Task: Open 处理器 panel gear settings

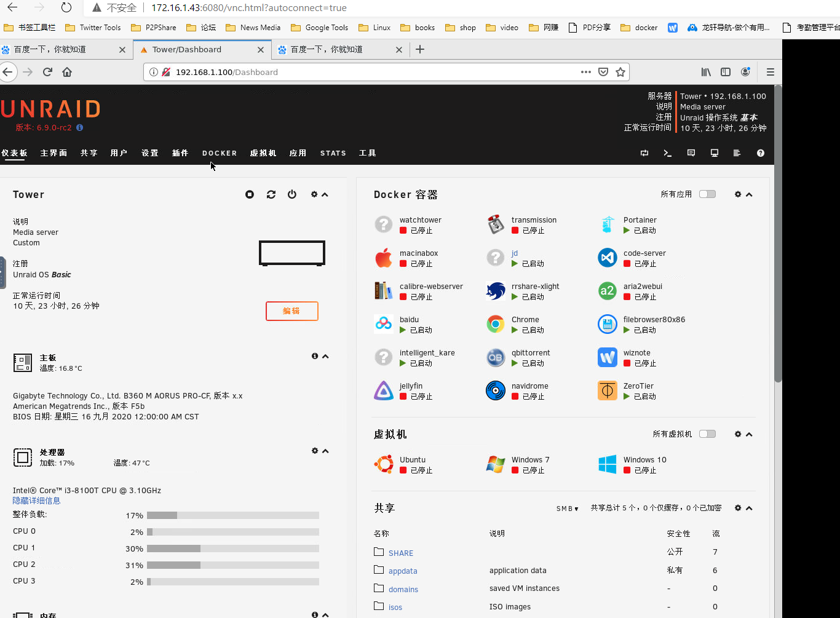Action: click(315, 451)
